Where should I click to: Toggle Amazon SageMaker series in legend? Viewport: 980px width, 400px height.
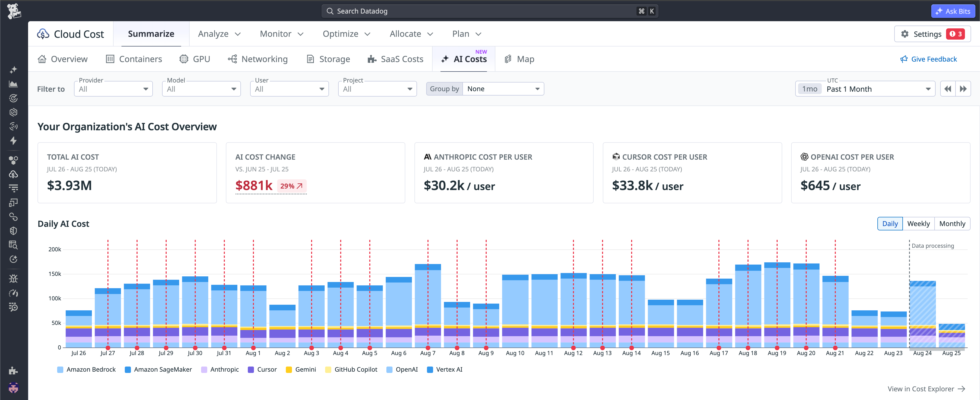tap(158, 369)
